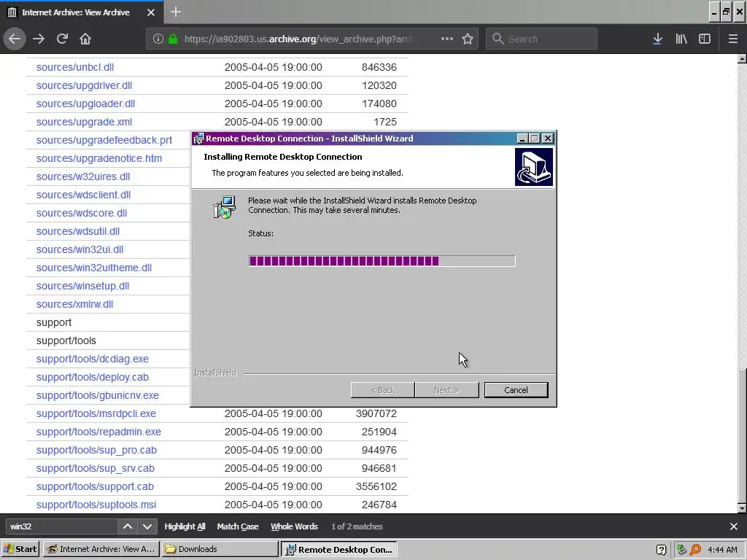Open sources/xmlrw.dll link
Screen dimensions: 747x560
[x=74, y=304]
